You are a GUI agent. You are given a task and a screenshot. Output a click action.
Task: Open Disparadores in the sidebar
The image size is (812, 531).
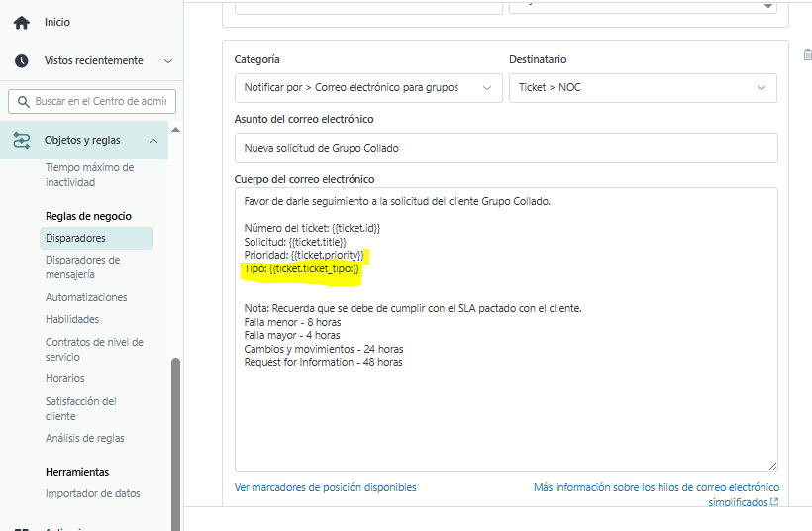coord(75,238)
